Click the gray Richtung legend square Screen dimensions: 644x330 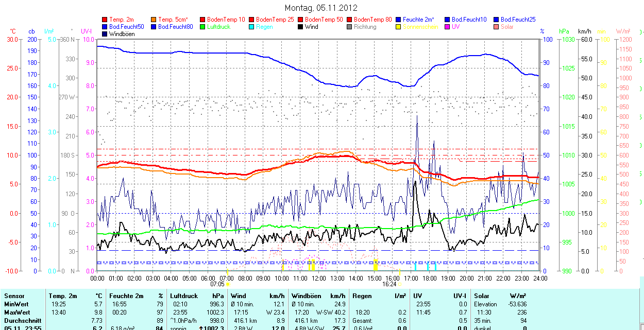click(350, 27)
